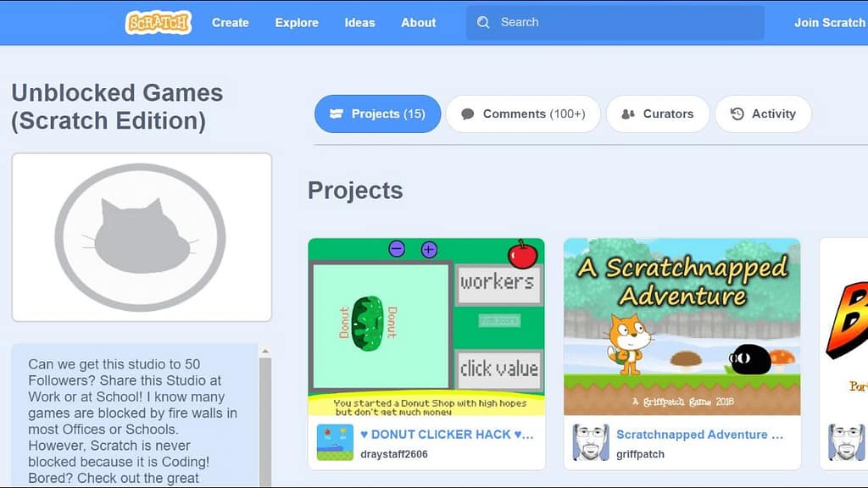Viewport: 868px width, 488px height.
Task: Click the description scrollbar up arrow
Action: tap(265, 352)
